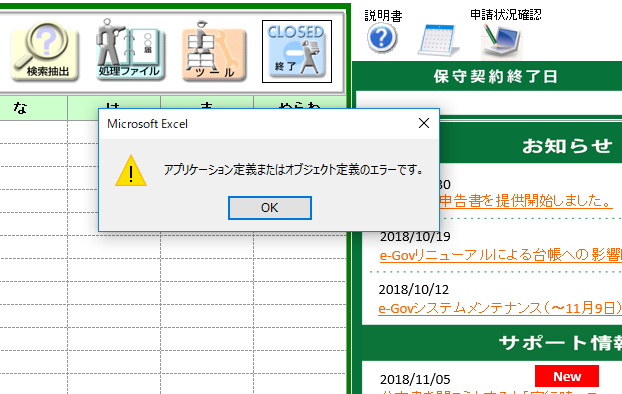Close the Microsoft Excel error dialog
This screenshot has height=394, width=622.
click(x=424, y=123)
